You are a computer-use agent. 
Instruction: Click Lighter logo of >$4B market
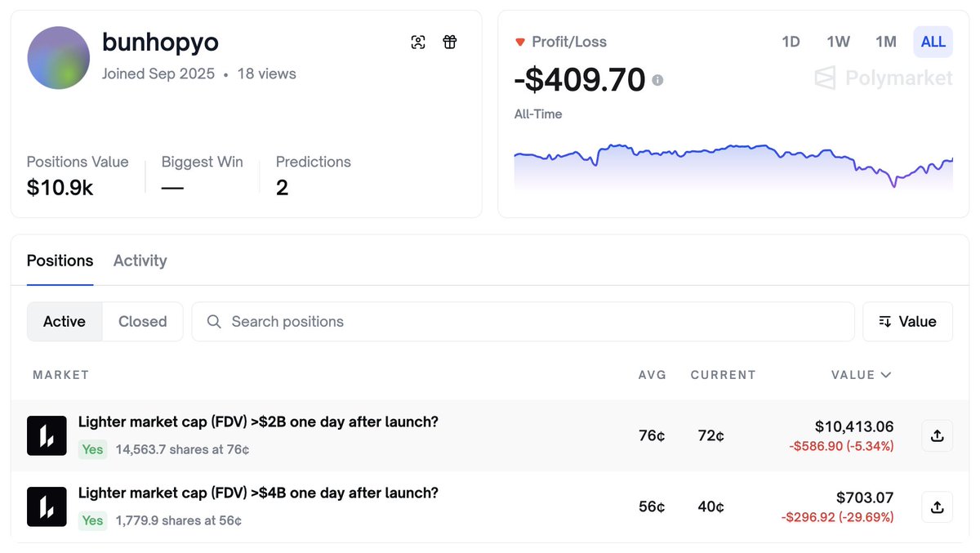(47, 507)
